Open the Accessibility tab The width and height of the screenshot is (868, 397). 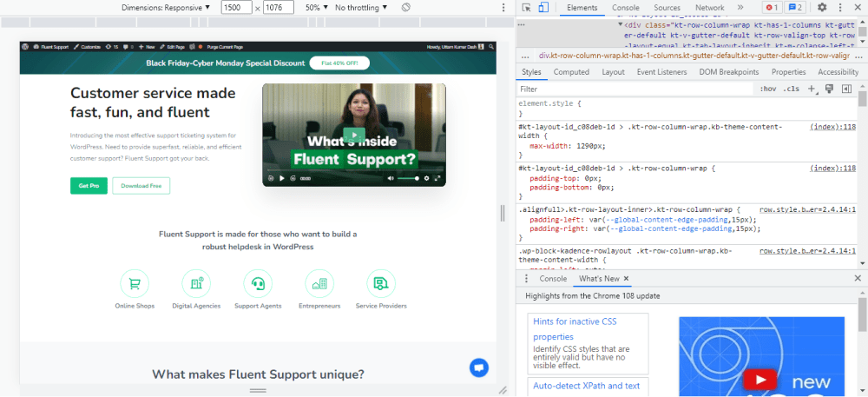(x=838, y=72)
